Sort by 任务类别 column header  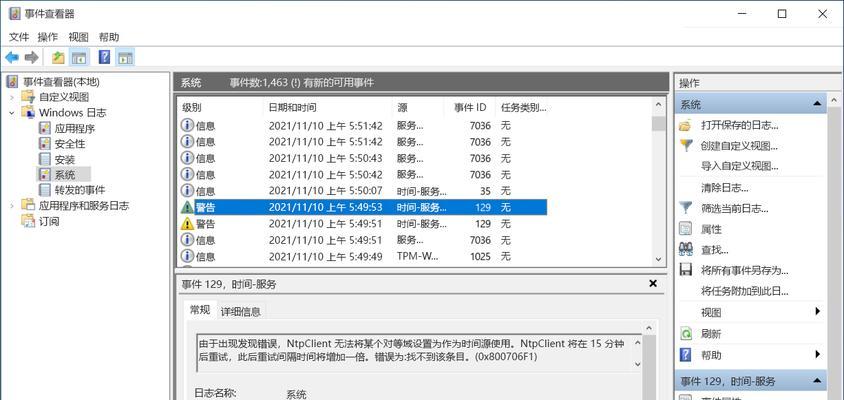point(524,107)
